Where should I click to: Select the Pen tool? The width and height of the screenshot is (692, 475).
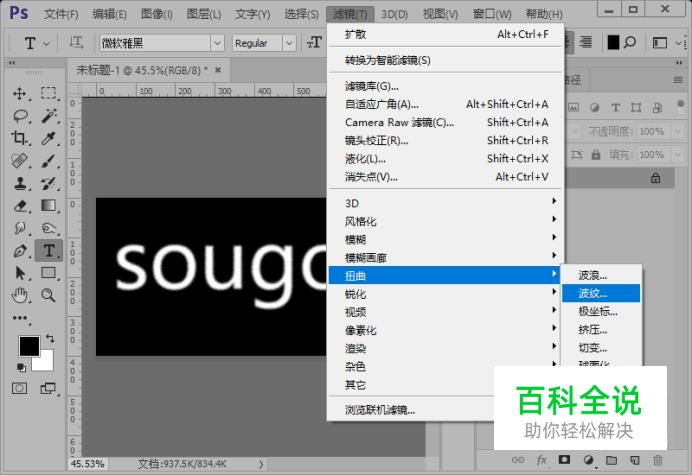tap(20, 251)
